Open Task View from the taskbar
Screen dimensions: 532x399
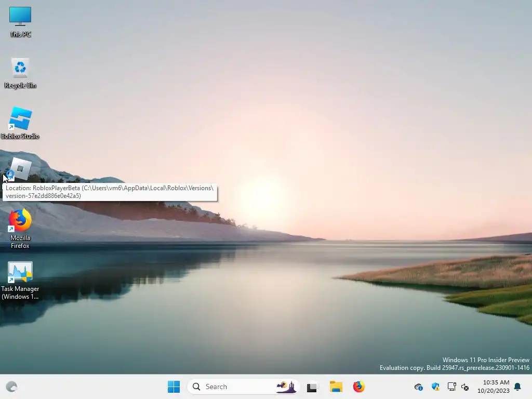pyautogui.click(x=312, y=387)
